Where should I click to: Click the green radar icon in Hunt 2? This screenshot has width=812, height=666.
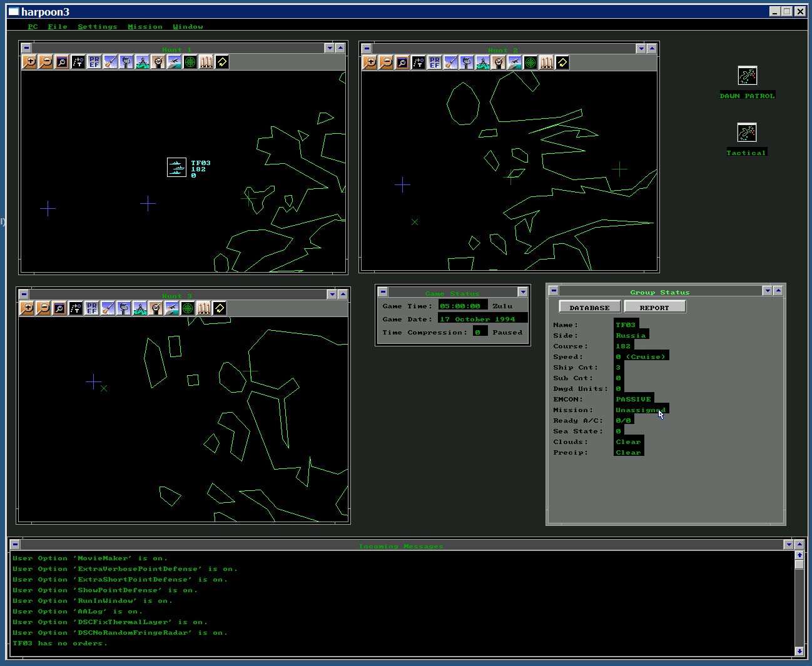point(530,62)
